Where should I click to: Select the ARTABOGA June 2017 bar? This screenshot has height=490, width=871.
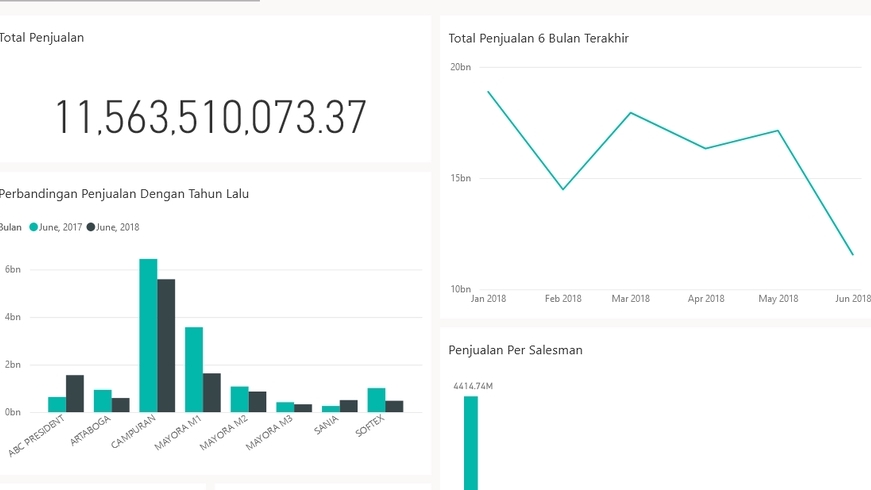point(103,401)
